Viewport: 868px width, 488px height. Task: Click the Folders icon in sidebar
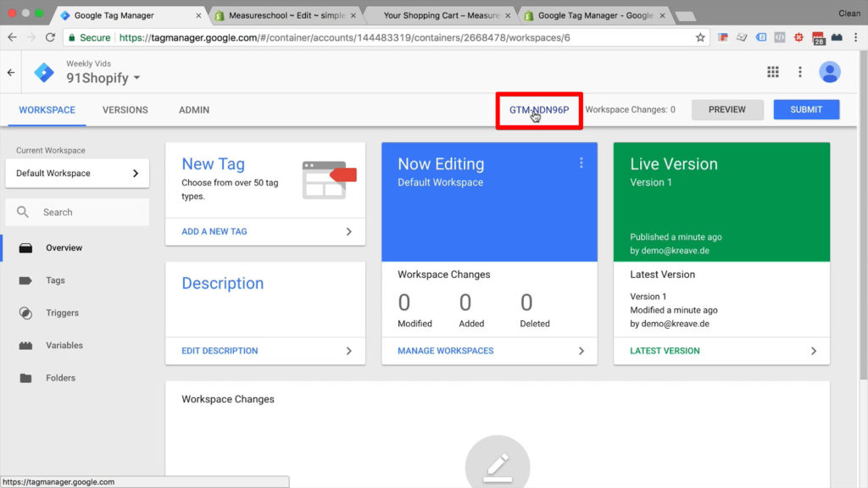pos(25,378)
